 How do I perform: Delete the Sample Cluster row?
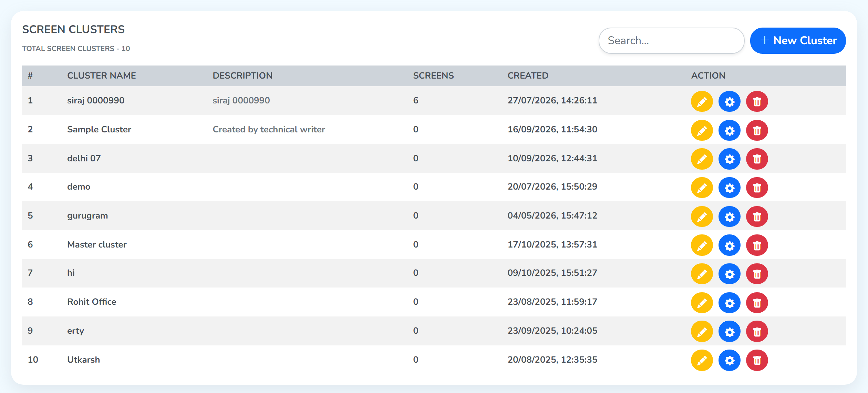(757, 130)
